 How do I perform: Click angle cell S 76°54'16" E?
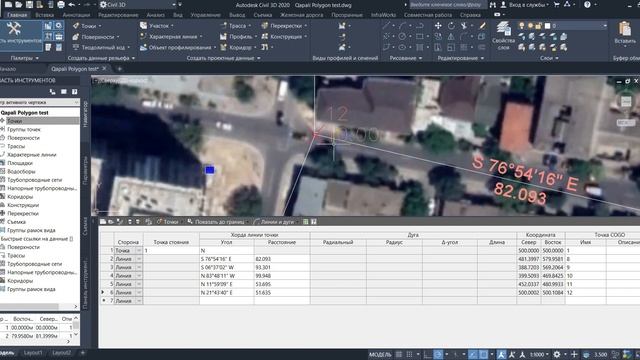point(227,259)
